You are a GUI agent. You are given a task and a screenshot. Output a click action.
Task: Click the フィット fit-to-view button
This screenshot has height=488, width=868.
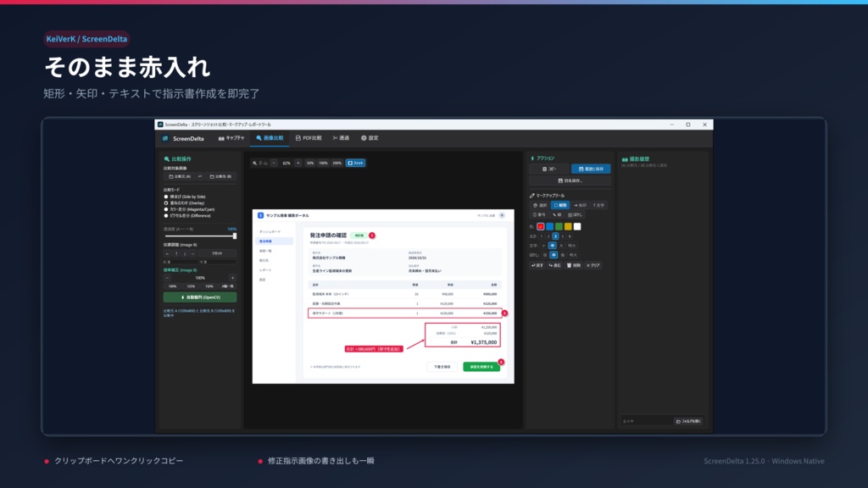(355, 164)
